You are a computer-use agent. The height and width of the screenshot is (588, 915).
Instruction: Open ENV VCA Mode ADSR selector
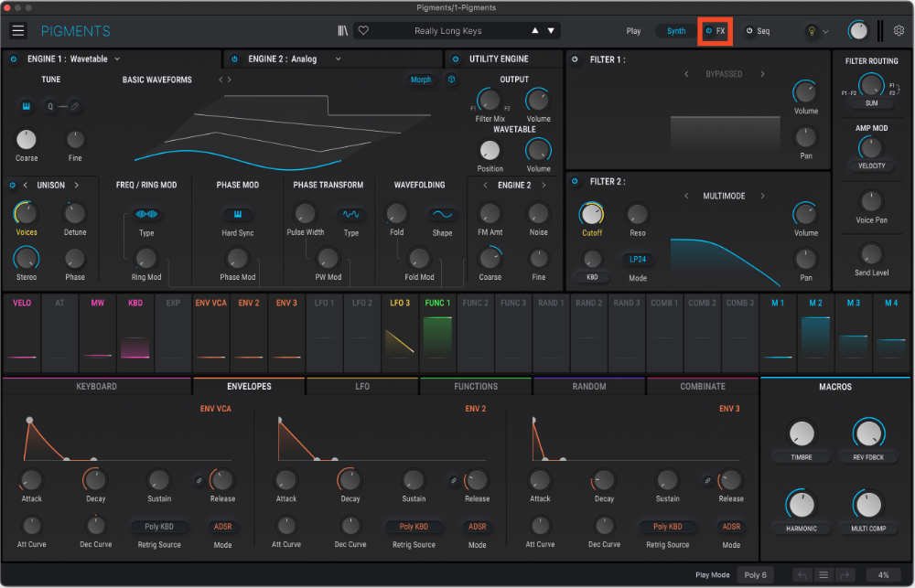[x=222, y=526]
